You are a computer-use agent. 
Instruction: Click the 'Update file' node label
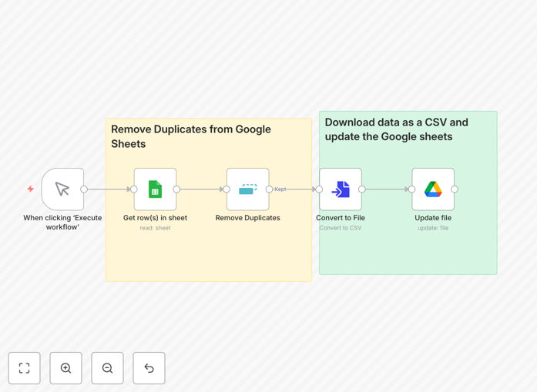pos(433,218)
